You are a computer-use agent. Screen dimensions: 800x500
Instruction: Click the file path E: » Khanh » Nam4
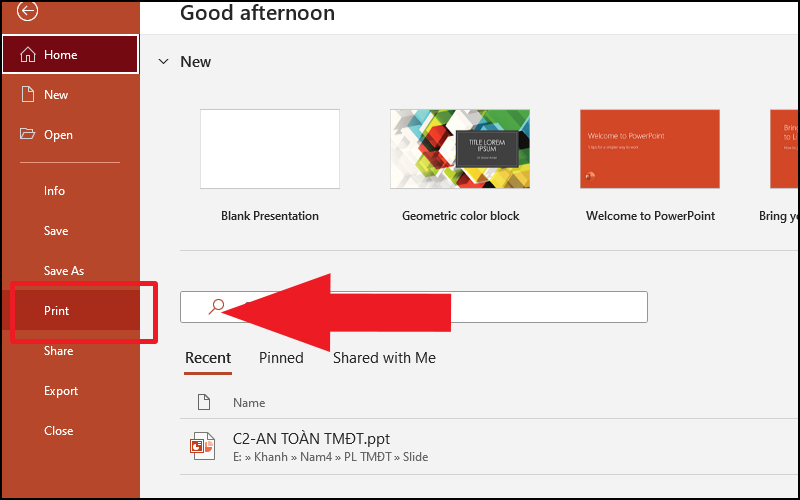pos(331,457)
